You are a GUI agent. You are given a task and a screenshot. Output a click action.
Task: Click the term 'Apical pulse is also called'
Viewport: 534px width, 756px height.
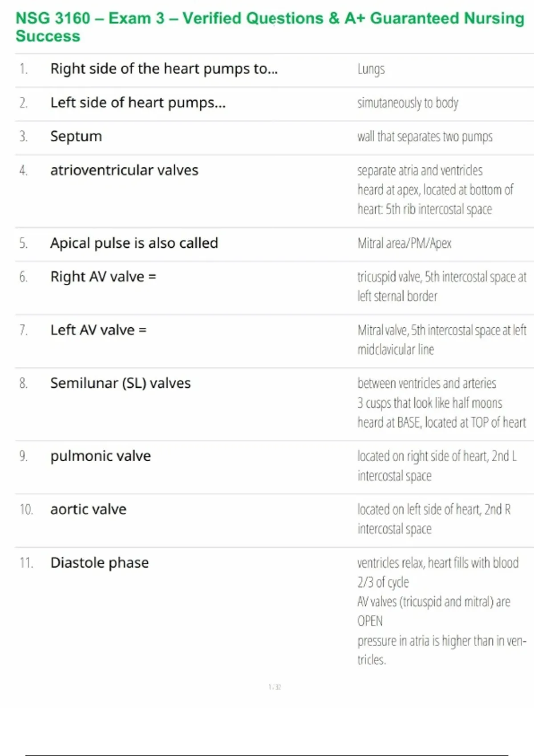[x=134, y=243]
